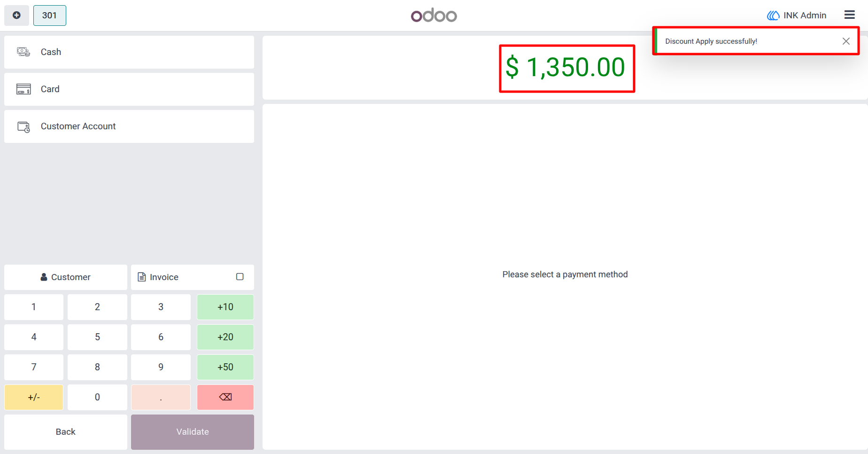Viewport: 868px width, 454px height.
Task: Select the Cash payment method
Action: (x=129, y=52)
